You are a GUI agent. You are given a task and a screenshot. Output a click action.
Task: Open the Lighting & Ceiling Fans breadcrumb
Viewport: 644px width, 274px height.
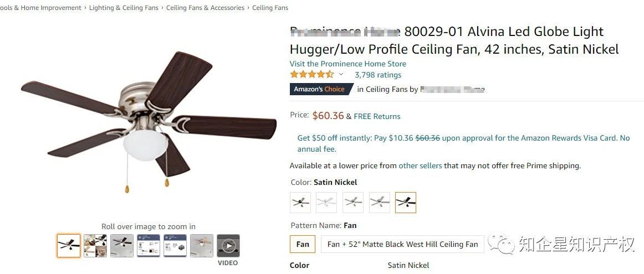point(124,8)
